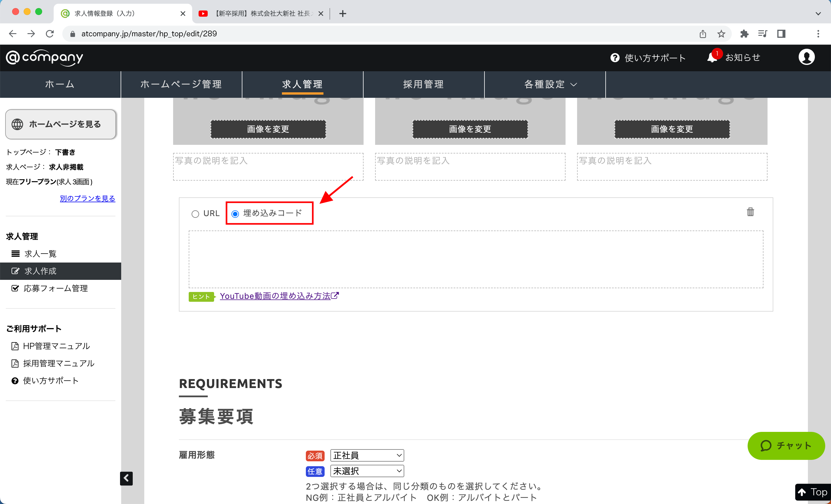Select the 埋め込みコード radio button
This screenshot has width=831, height=504.
(x=235, y=214)
